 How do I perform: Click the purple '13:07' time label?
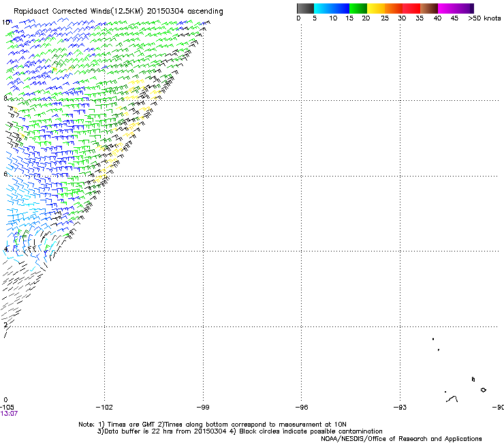point(9,414)
